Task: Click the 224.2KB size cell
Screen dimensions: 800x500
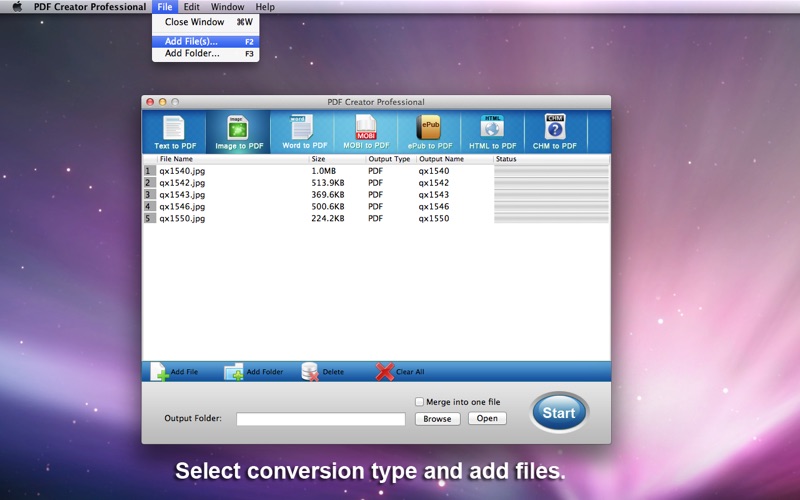Action: (328, 218)
